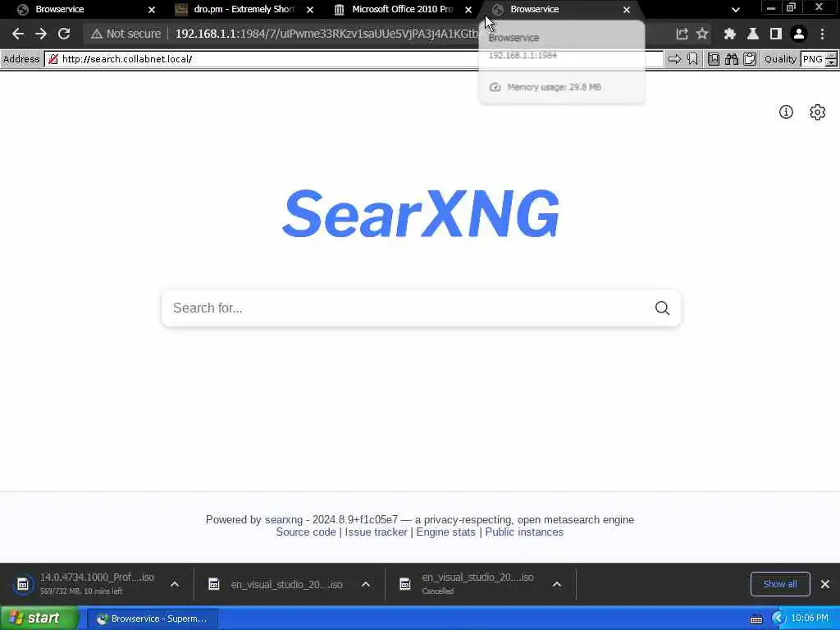Open the tab search chevron
This screenshot has height=630, width=840.
coord(736,10)
